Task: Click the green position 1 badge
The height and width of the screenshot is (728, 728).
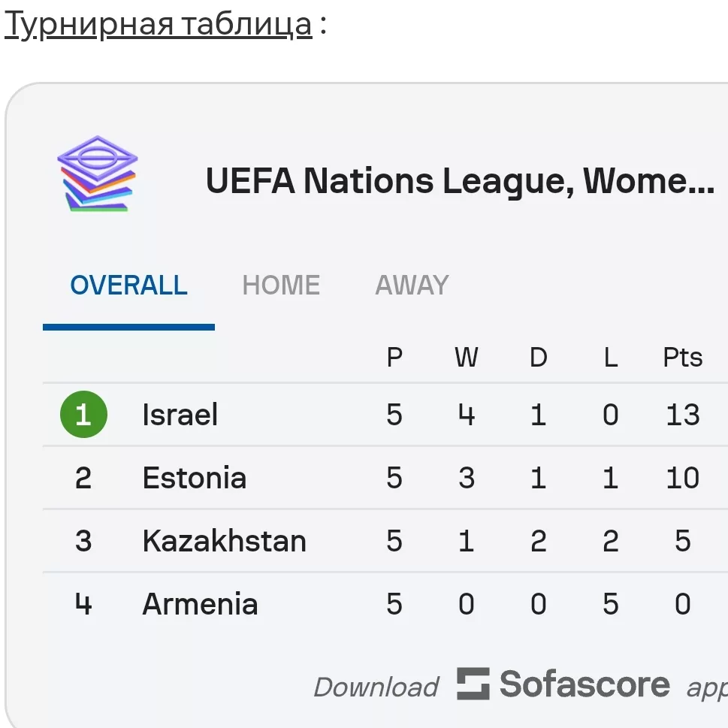Action: 83,414
